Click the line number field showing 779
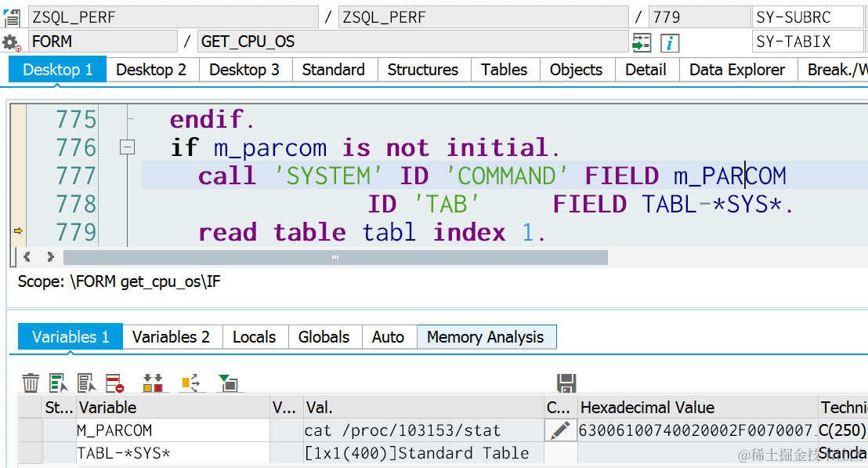 point(699,17)
